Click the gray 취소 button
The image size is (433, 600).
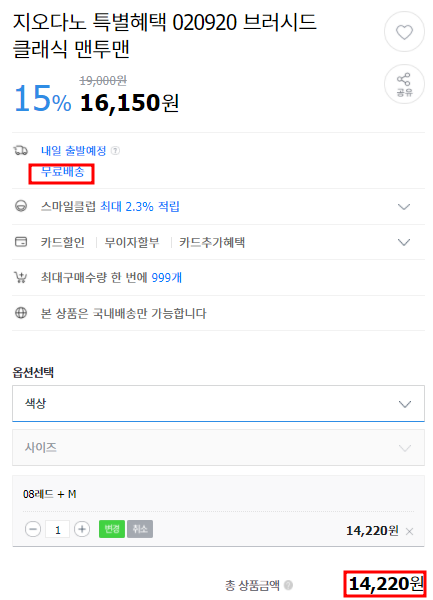point(140,529)
